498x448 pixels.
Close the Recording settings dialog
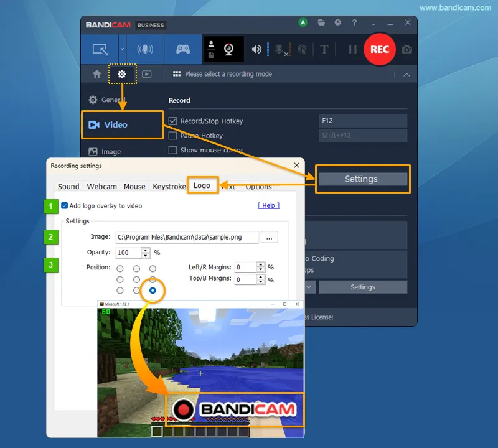297,166
